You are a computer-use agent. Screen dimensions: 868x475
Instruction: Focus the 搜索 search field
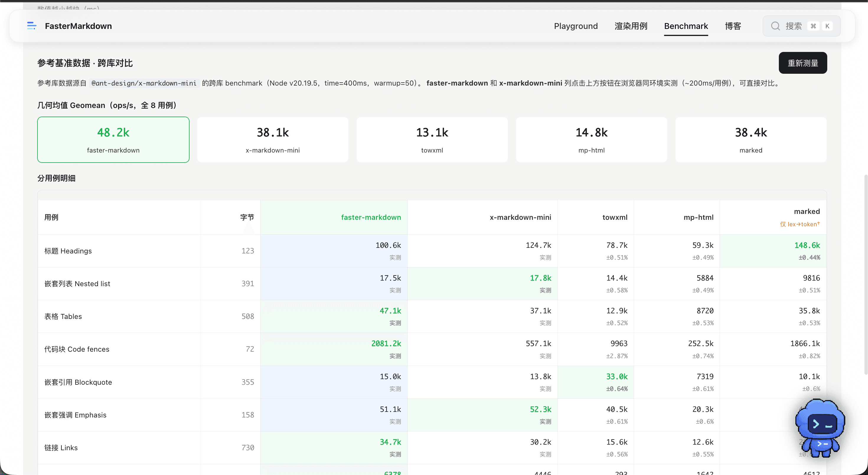pos(801,26)
